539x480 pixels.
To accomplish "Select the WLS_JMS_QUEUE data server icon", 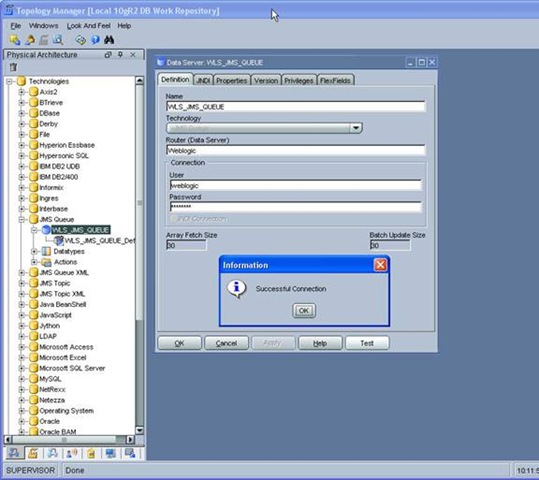I will 46,230.
